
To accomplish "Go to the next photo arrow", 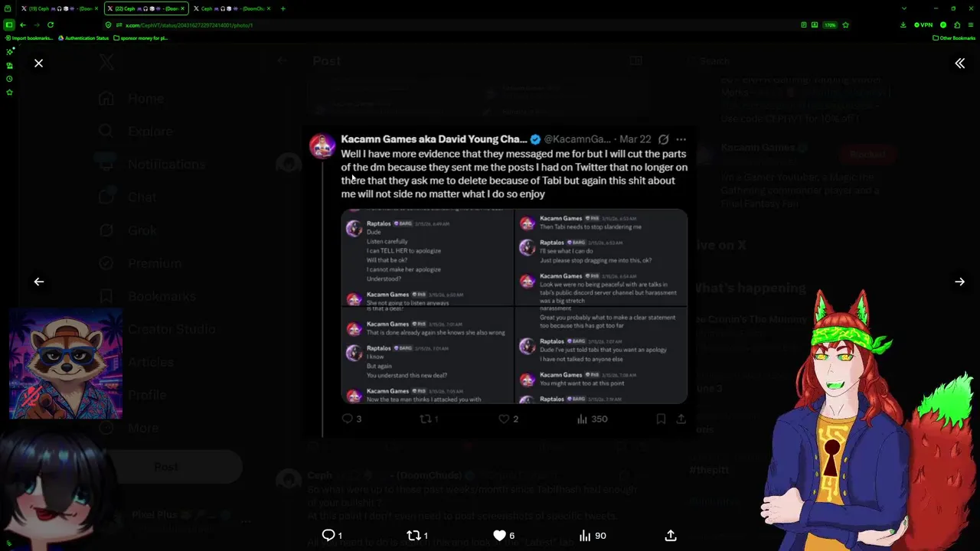I will [x=959, y=282].
